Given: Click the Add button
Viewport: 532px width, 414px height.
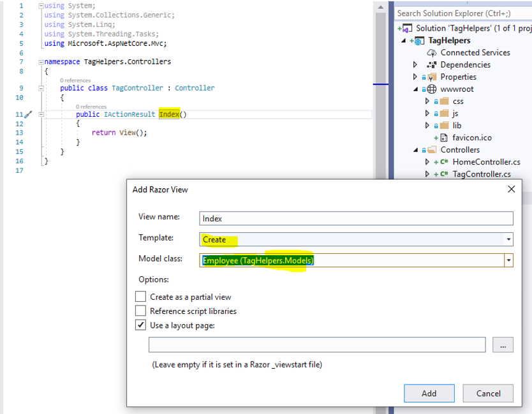Looking at the screenshot, I should click(x=429, y=393).
